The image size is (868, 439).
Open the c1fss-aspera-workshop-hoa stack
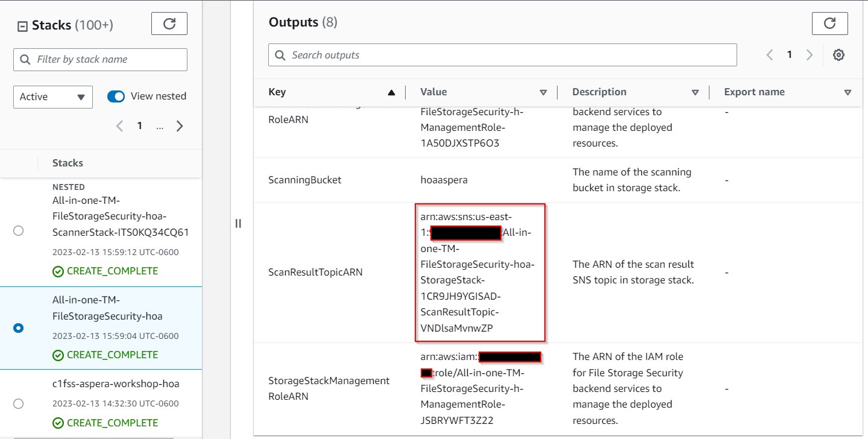(116, 384)
